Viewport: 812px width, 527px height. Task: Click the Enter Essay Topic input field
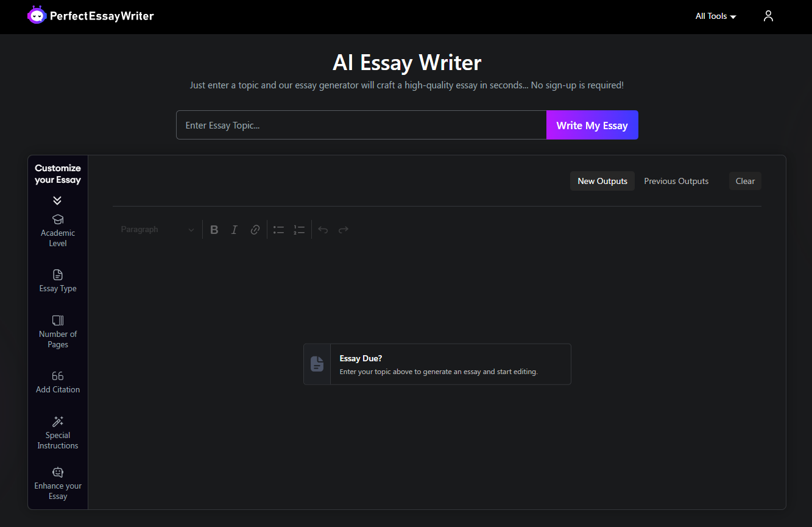pos(361,125)
